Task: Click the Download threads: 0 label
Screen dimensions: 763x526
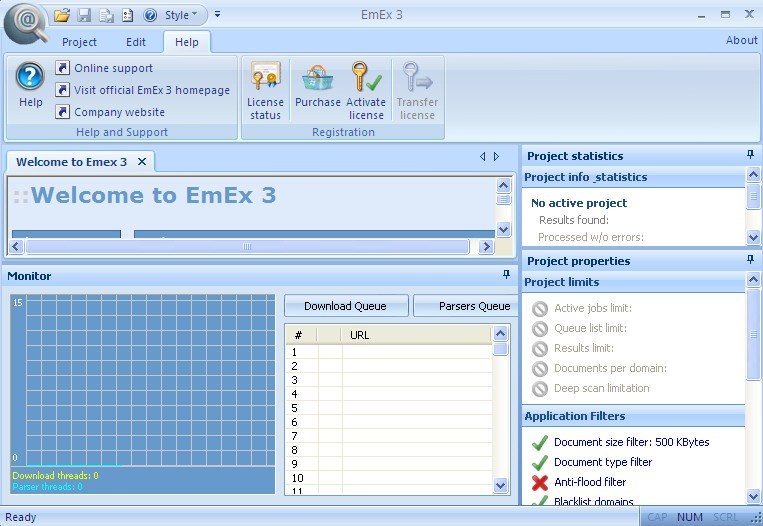Action: coord(55,475)
